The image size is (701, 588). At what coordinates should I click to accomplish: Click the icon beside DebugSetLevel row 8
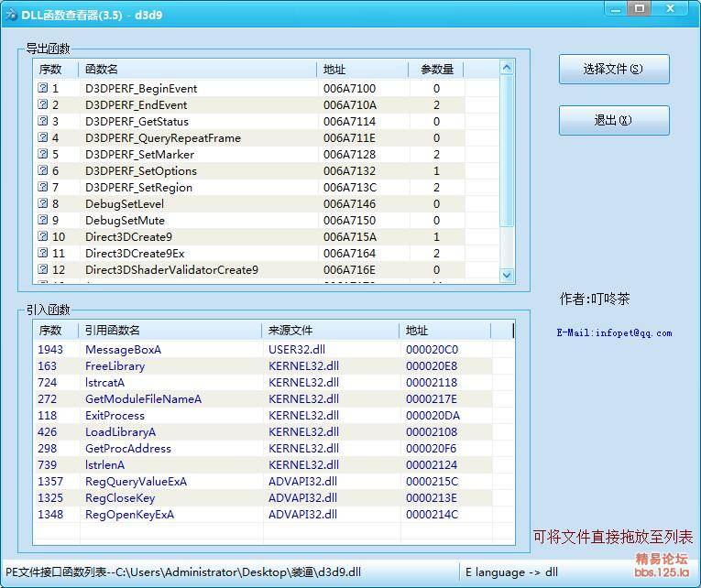[43, 203]
